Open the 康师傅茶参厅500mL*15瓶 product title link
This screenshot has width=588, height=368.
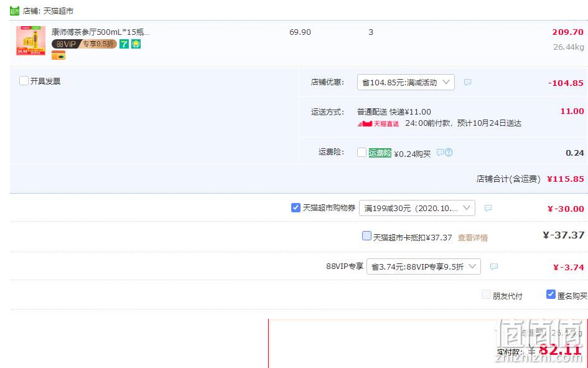click(101, 32)
